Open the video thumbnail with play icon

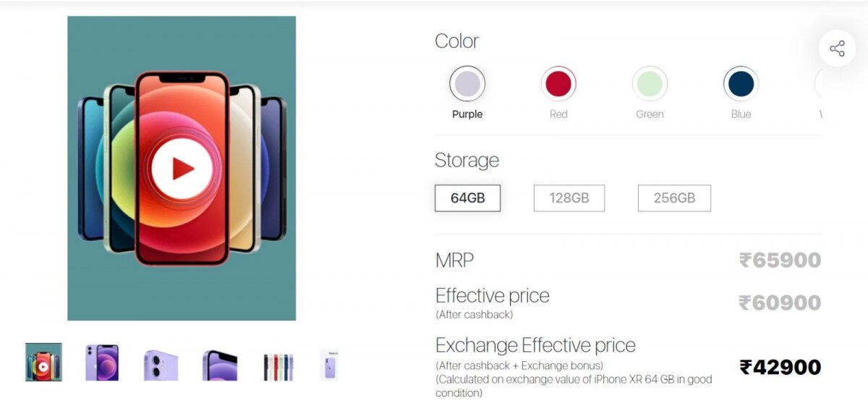[x=43, y=362]
